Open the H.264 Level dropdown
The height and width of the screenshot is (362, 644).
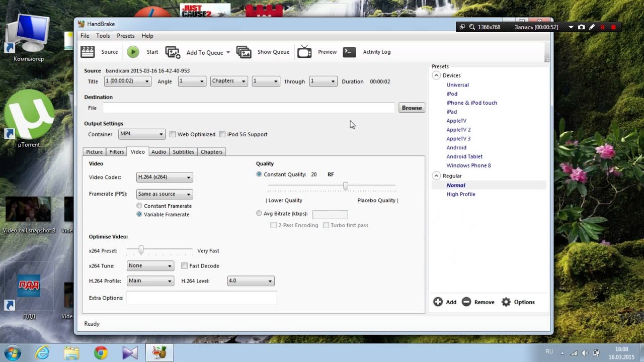251,281
